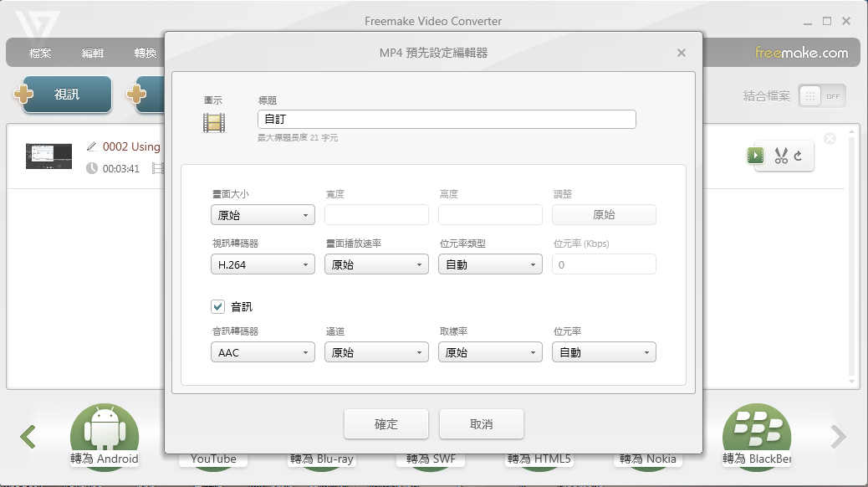Screen dimensions: 868x487
Task: Show more formats with right arrow
Action: (x=839, y=437)
